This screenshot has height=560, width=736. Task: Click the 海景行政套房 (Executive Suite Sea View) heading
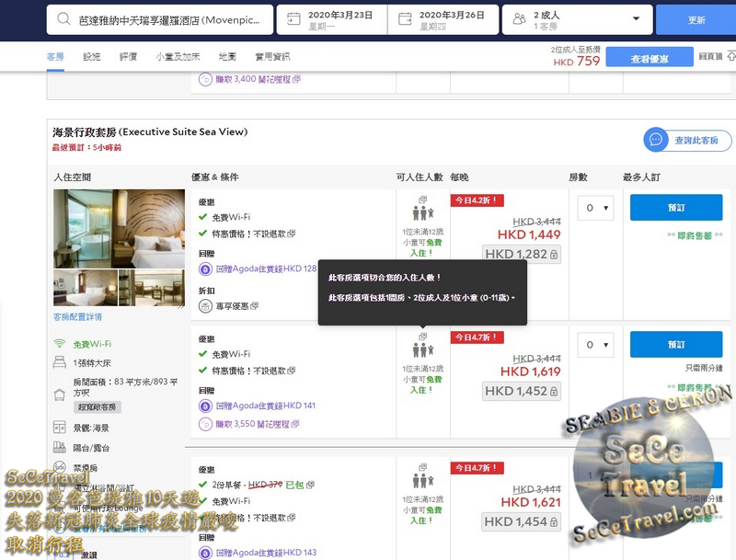click(x=150, y=131)
